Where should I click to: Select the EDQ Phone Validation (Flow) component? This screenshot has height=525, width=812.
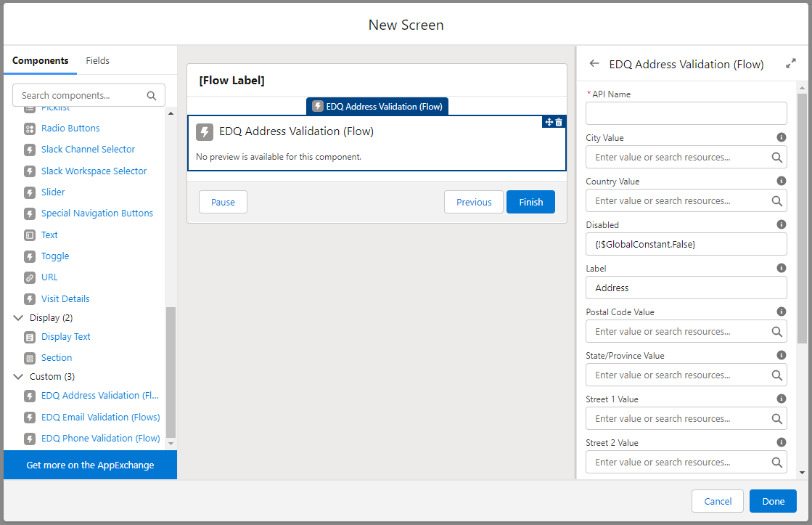tap(100, 438)
